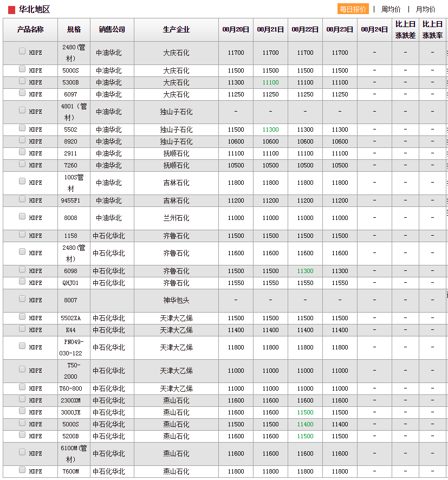Tick the checkbox for HDPE 8008 兰州石化
The width and height of the screenshot is (448, 480).
tap(22, 216)
